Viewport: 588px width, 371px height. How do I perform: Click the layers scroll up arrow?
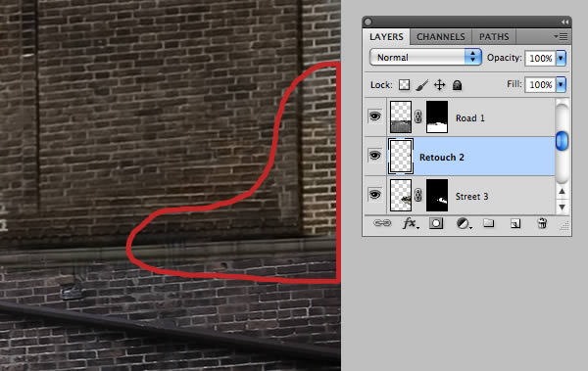click(562, 191)
